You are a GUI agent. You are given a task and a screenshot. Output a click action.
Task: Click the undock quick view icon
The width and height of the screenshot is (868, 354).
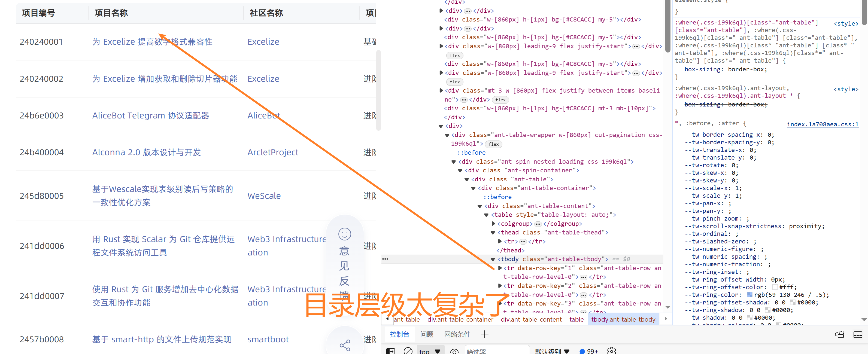click(x=839, y=334)
